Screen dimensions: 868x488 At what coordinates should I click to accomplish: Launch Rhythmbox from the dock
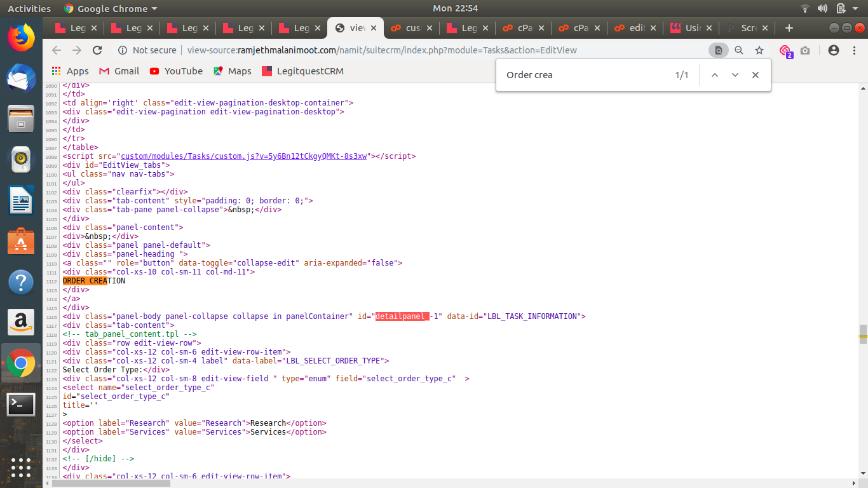pos(21,159)
